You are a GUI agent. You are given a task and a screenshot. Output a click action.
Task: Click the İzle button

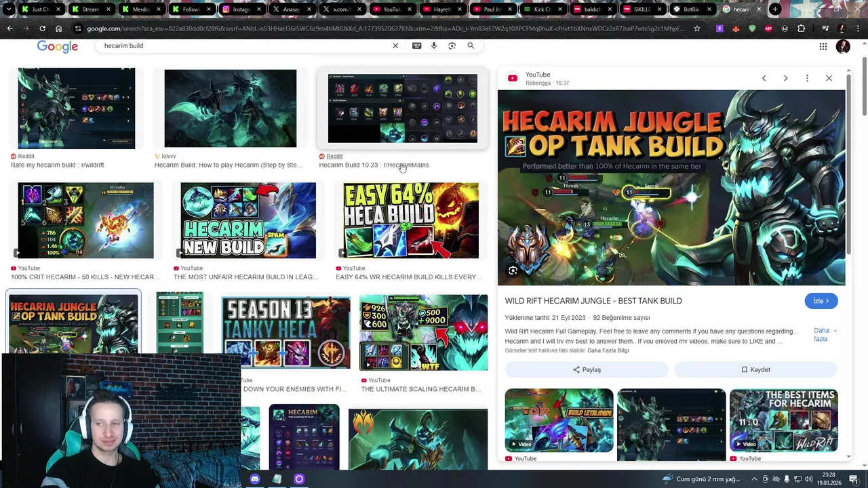[821, 301]
